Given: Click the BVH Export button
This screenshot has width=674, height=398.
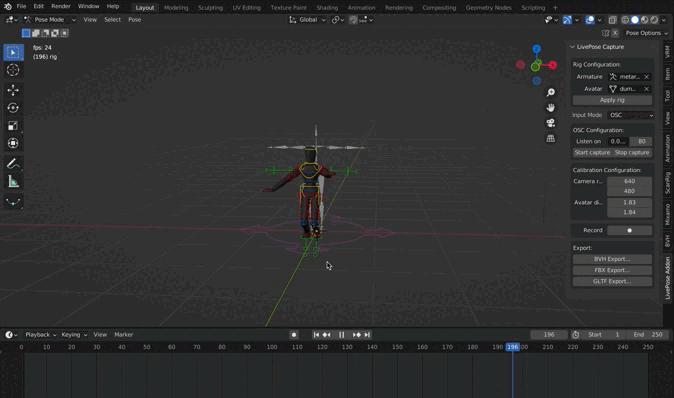Looking at the screenshot, I should (612, 259).
